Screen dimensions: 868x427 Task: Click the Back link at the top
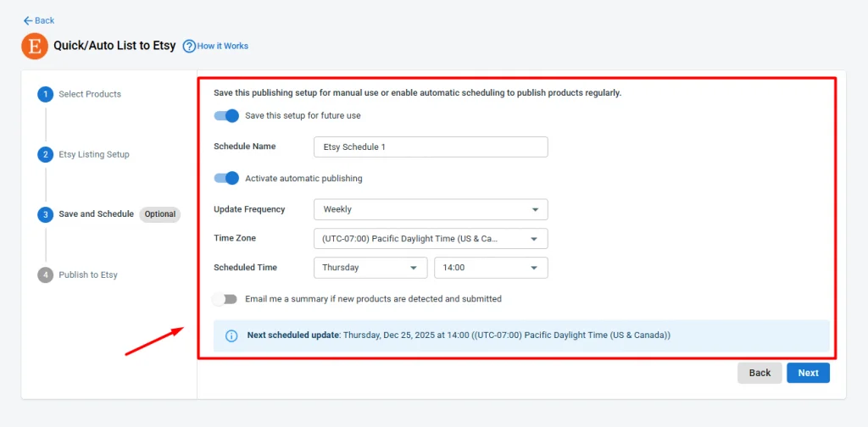[39, 20]
